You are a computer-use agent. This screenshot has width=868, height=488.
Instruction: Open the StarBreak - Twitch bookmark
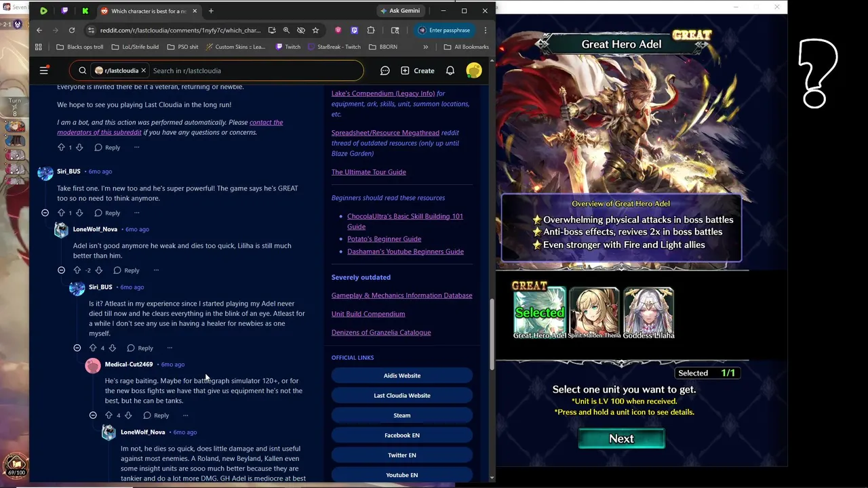point(334,47)
